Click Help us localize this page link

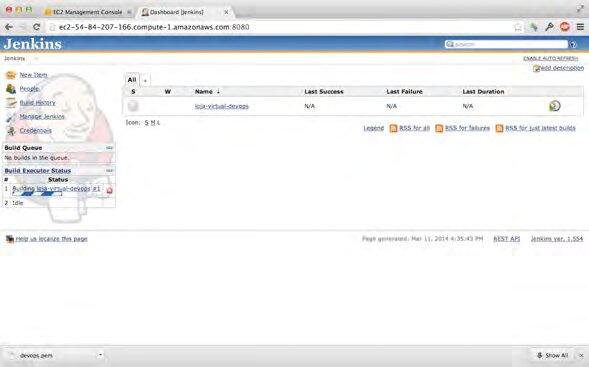51,239
